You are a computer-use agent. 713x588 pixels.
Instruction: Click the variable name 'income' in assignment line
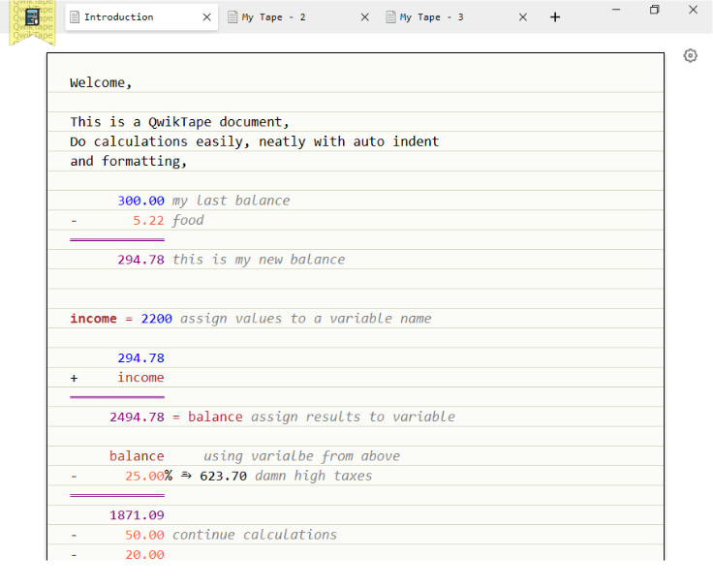(x=93, y=319)
